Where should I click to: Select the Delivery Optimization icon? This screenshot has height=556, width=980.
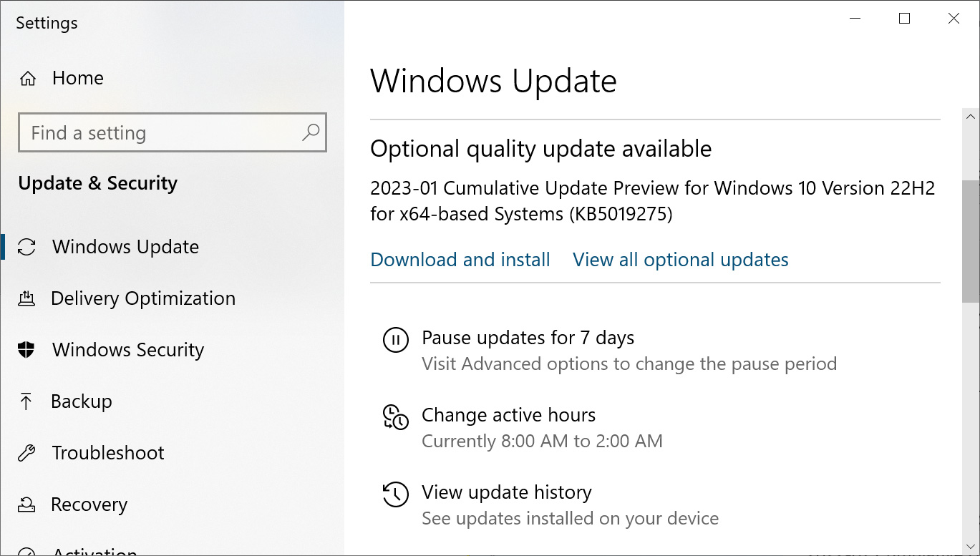27,298
